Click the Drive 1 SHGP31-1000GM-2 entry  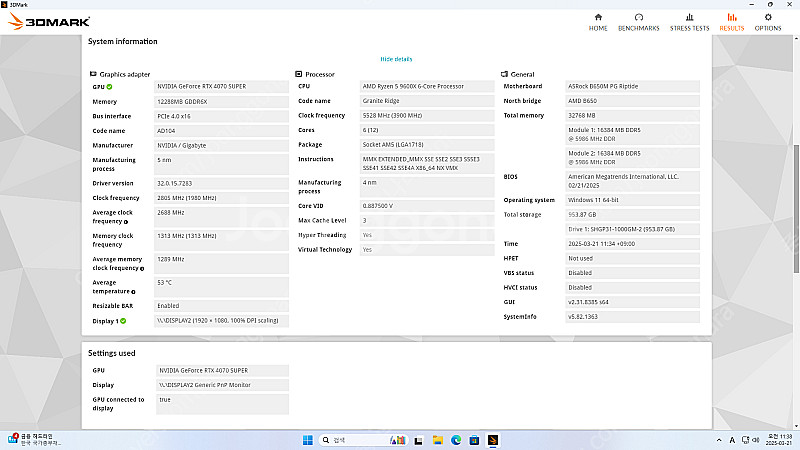coord(633,229)
